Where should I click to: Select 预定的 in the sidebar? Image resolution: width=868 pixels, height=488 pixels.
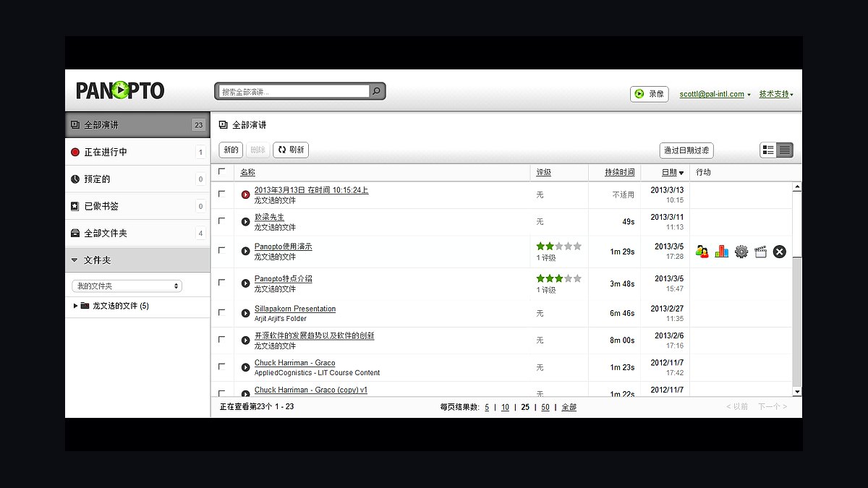pyautogui.click(x=137, y=179)
